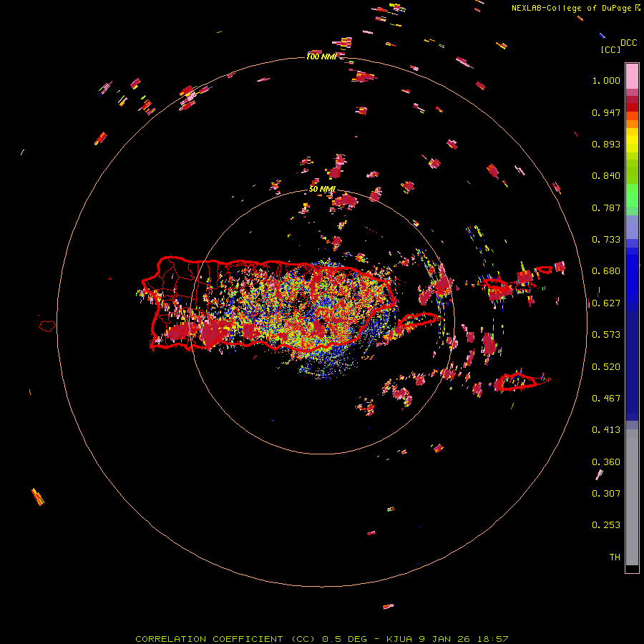Screen dimensions: 644x644
Task: Select the 0.573 scale value
Action: pyautogui.click(x=606, y=335)
